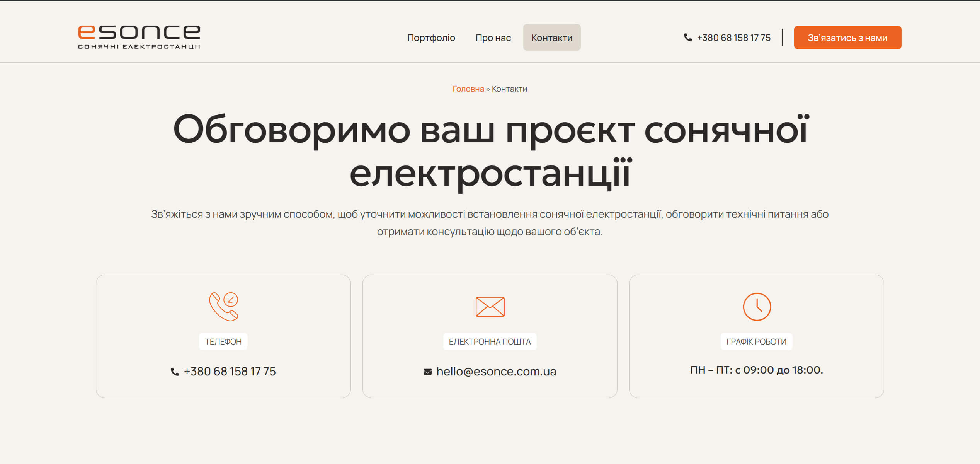Viewport: 980px width, 464px height.
Task: Open the hello@esonce.com.ua email link
Action: [496, 371]
